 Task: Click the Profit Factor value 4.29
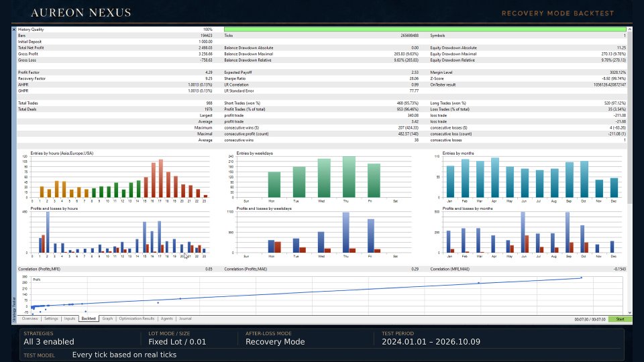[209, 72]
